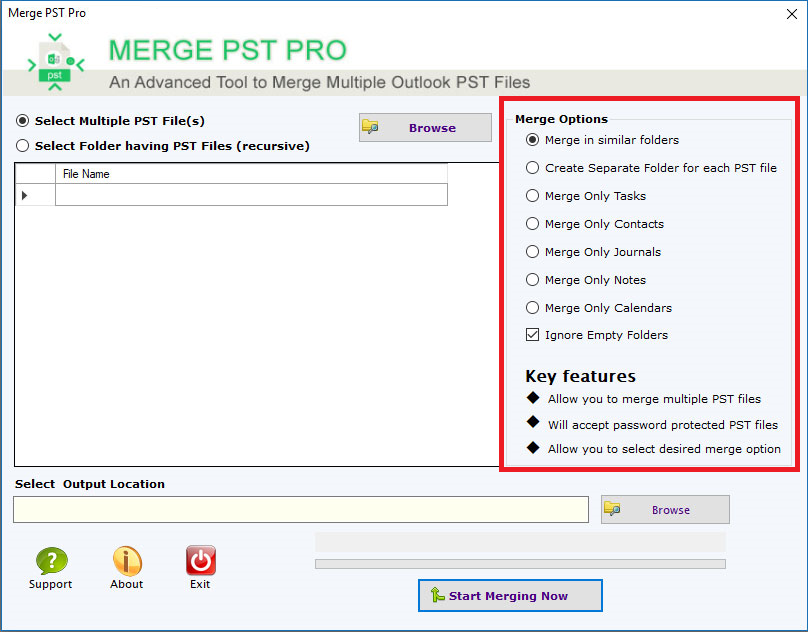Click the merge progress bar

pos(520,564)
